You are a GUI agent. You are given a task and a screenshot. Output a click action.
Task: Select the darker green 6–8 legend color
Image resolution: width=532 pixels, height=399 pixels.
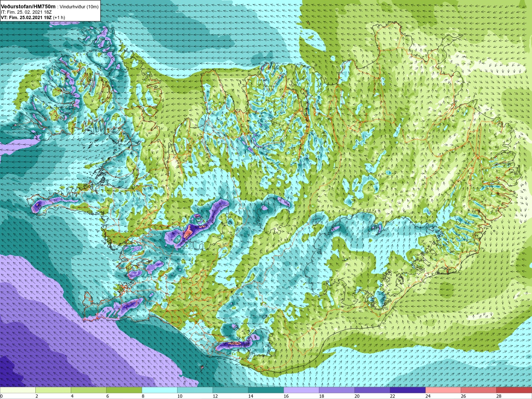point(124,390)
